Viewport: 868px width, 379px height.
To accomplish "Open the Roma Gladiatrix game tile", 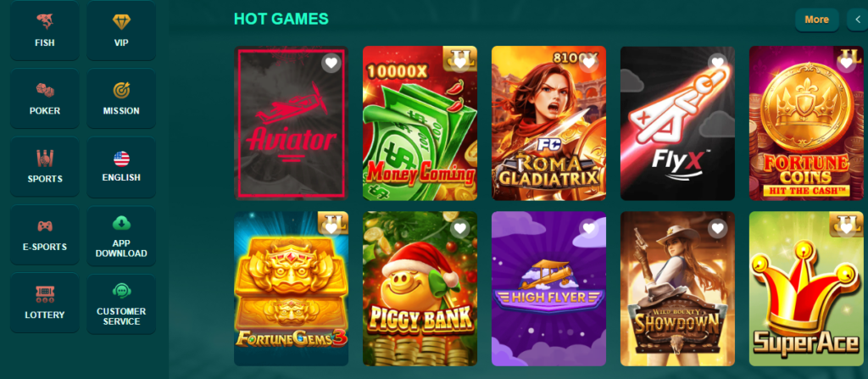I will (x=548, y=123).
